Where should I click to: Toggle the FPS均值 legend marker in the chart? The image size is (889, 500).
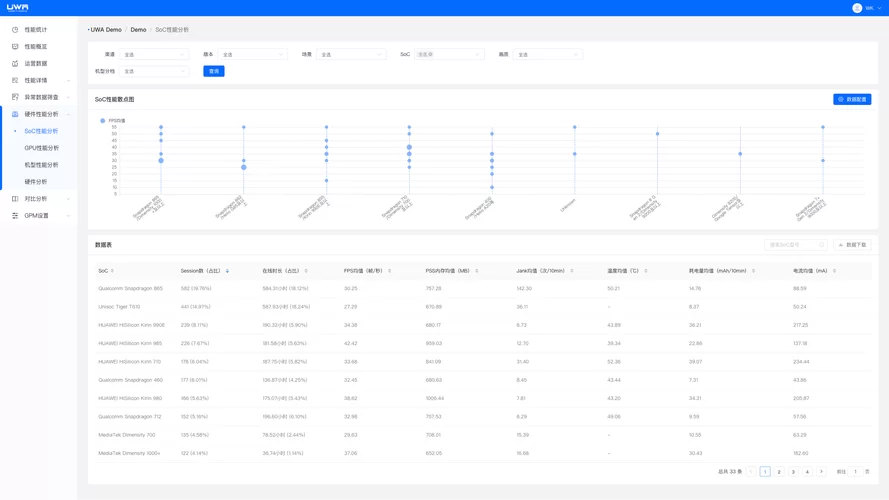pos(103,121)
